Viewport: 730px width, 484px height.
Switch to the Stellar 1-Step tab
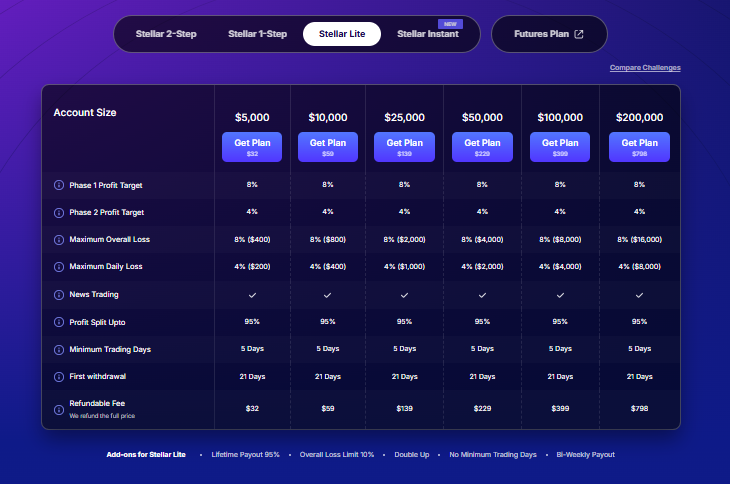click(257, 34)
